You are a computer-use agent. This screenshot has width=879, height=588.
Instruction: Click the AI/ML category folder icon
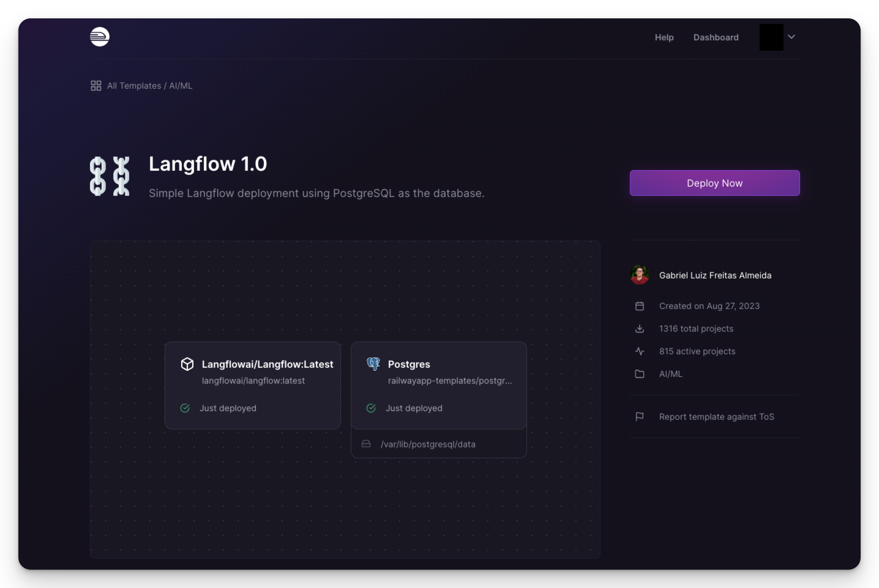(x=640, y=374)
